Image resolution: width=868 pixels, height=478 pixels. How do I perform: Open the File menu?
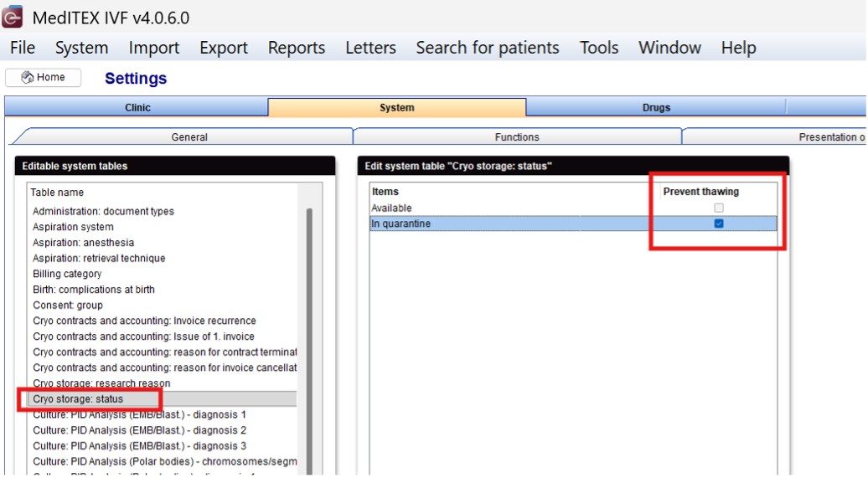tap(23, 48)
